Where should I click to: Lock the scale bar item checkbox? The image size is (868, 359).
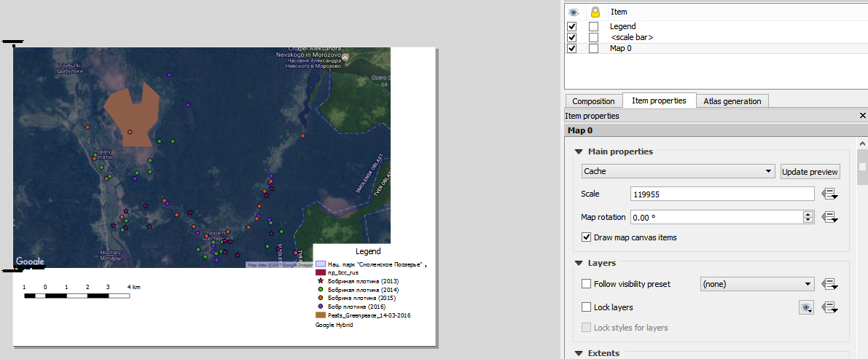(x=593, y=37)
